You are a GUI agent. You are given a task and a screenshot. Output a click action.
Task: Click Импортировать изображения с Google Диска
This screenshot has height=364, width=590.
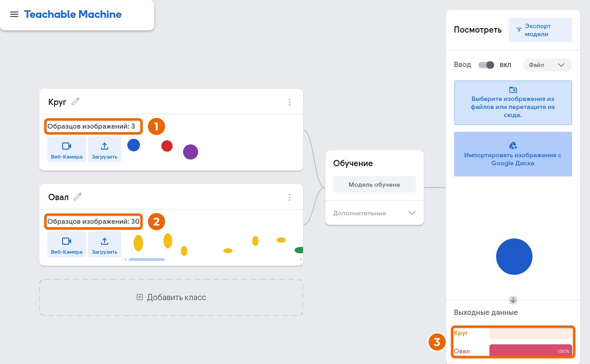point(513,154)
